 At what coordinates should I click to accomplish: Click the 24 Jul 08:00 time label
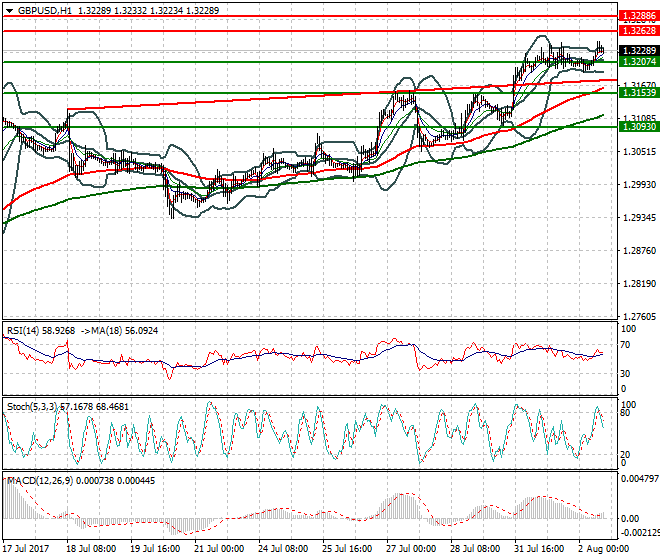[283, 549]
